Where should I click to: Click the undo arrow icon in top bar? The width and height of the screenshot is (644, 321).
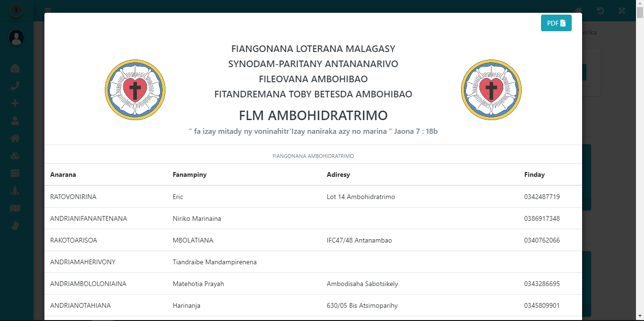600,10
